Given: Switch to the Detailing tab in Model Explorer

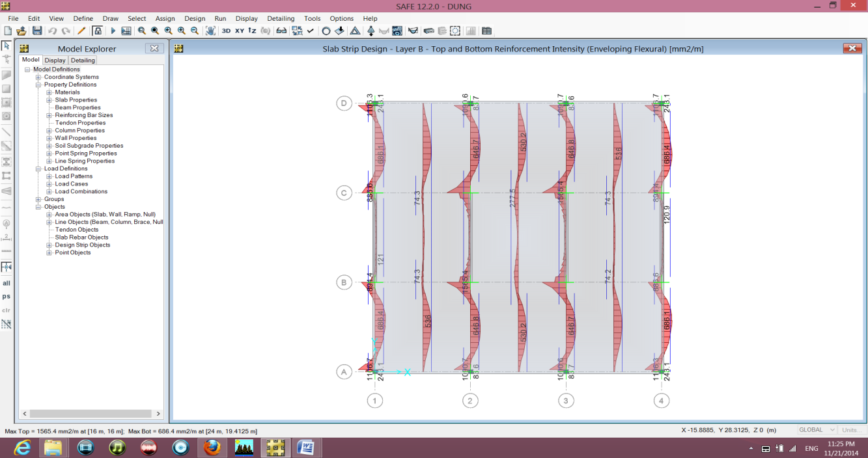Looking at the screenshot, I should pos(83,61).
